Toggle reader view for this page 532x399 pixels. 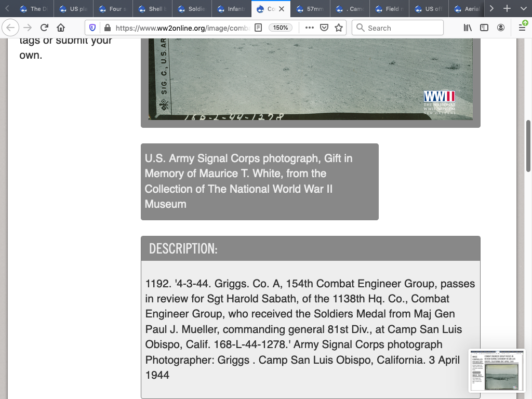[x=258, y=28]
